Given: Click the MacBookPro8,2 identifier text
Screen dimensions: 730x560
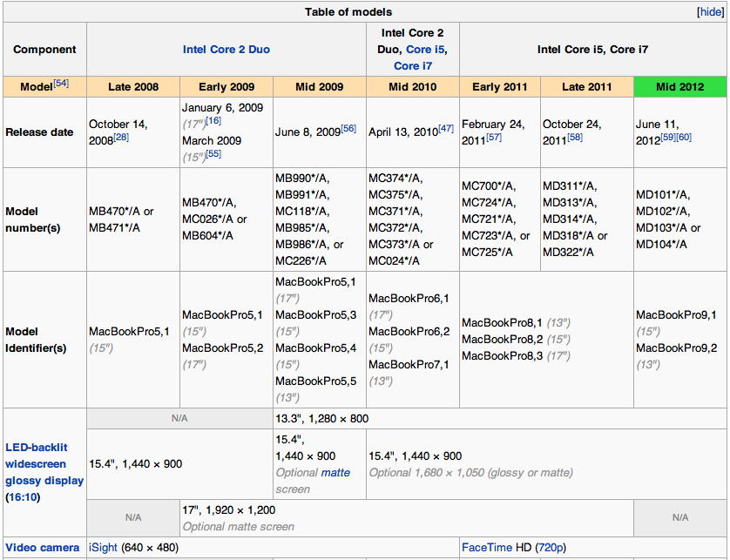Looking at the screenshot, I should tap(503, 340).
